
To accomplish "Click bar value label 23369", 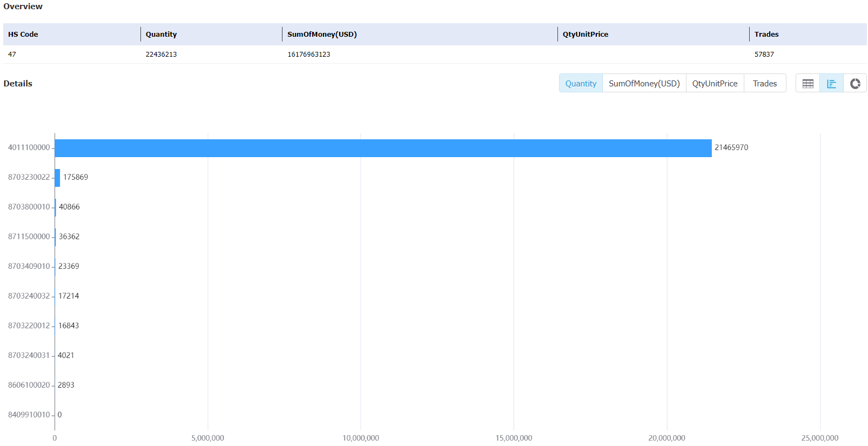I will (x=69, y=266).
